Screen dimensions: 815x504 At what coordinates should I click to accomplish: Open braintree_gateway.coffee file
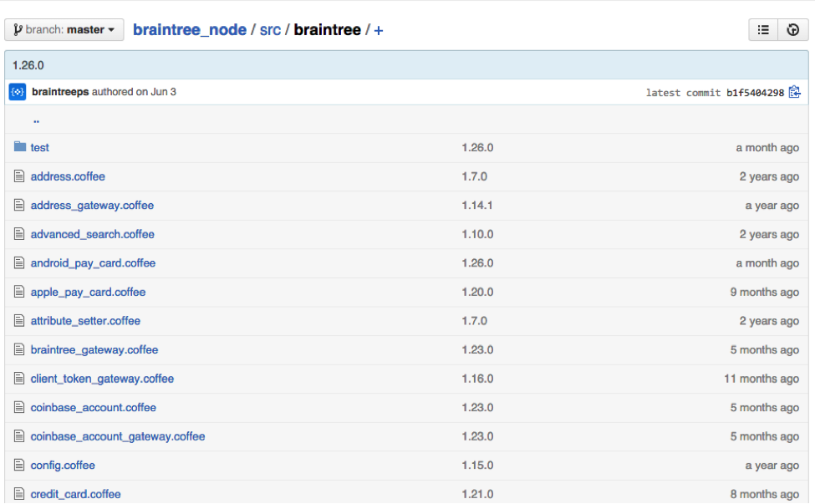click(94, 350)
